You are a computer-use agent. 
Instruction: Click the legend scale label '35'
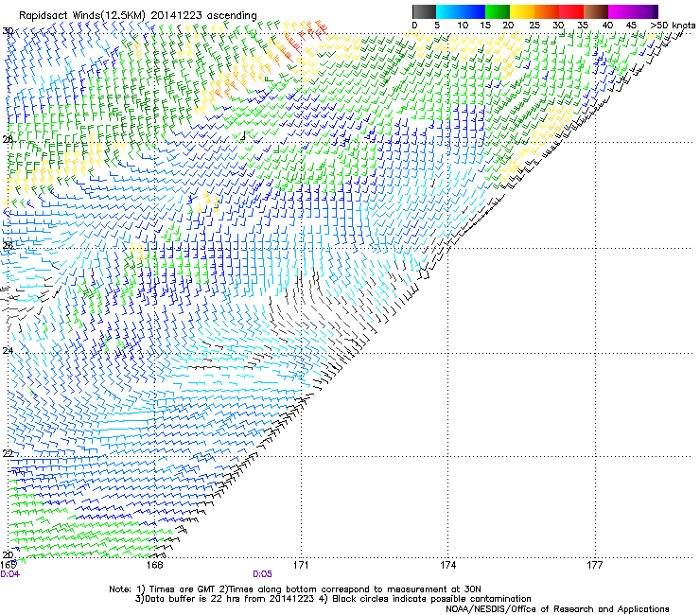click(583, 25)
